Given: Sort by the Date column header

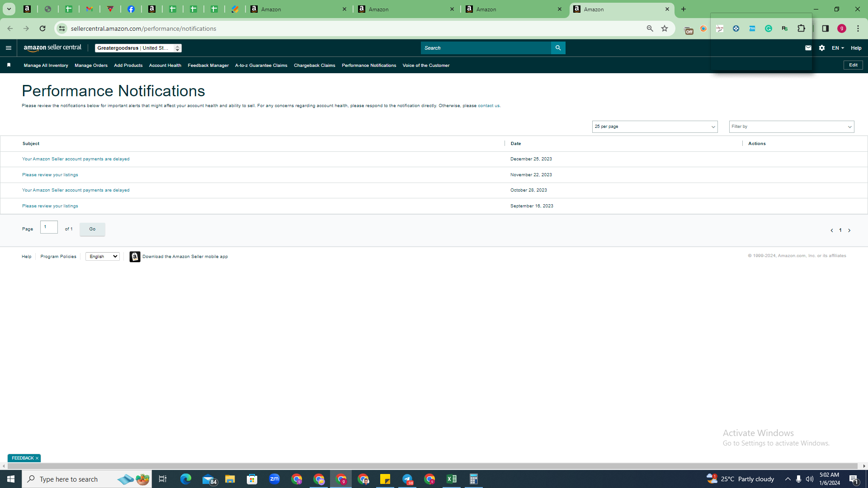Looking at the screenshot, I should coord(516,144).
